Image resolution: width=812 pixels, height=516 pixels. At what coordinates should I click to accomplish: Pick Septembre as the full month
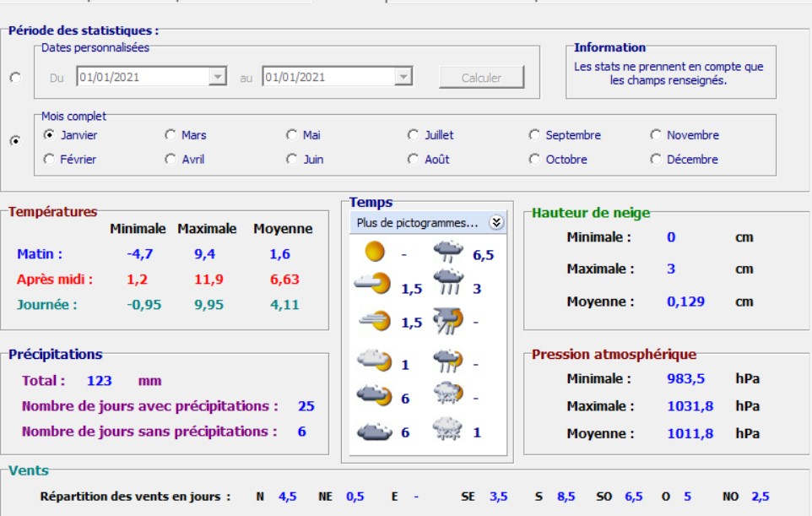[534, 134]
